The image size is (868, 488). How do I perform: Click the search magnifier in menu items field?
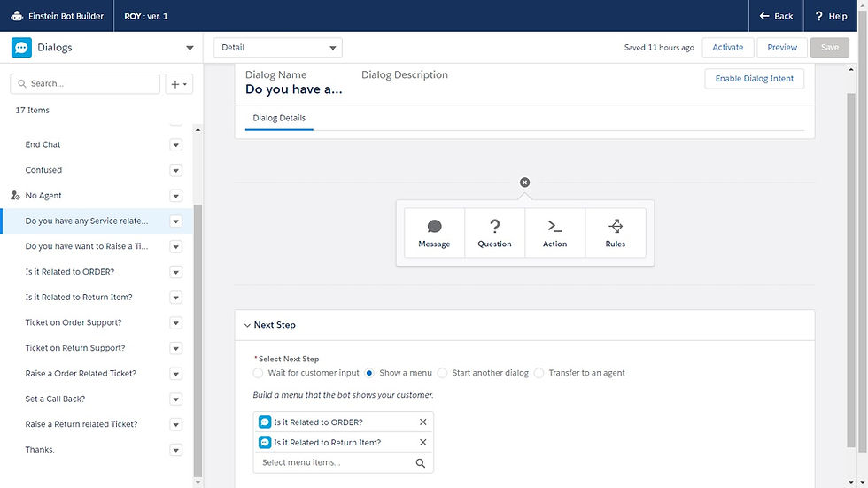(x=420, y=463)
